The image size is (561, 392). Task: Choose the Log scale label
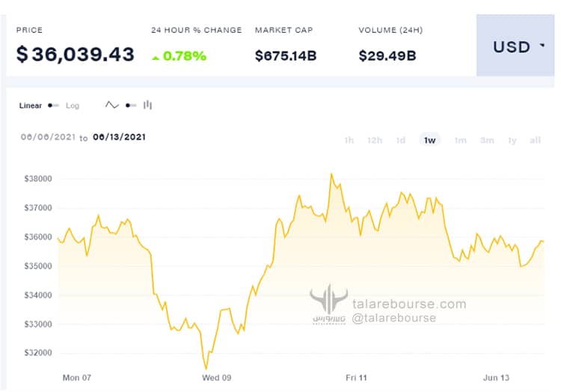pyautogui.click(x=73, y=105)
